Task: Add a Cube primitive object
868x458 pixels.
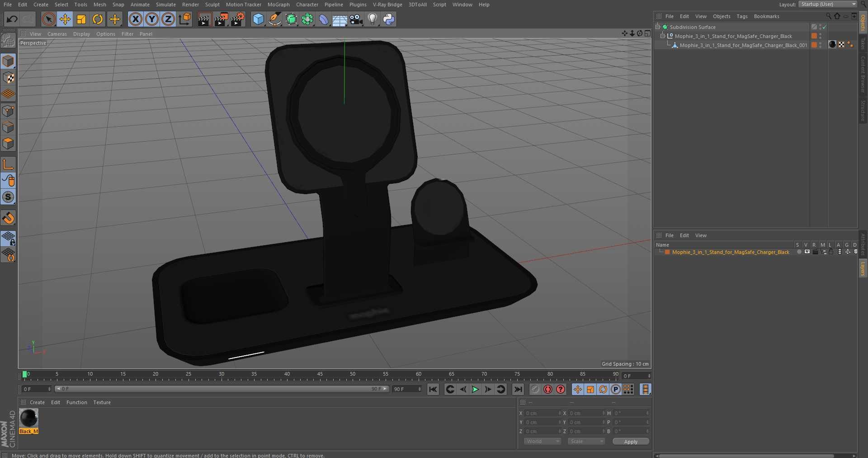Action: [x=258, y=19]
